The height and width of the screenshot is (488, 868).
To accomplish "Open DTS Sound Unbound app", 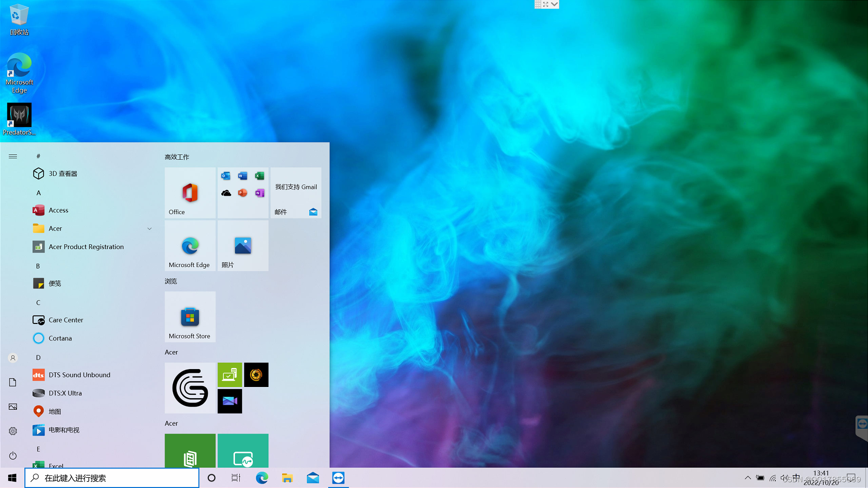I will tap(92, 375).
